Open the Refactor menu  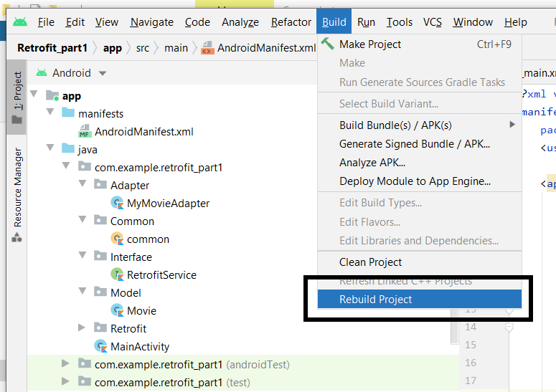coord(291,22)
